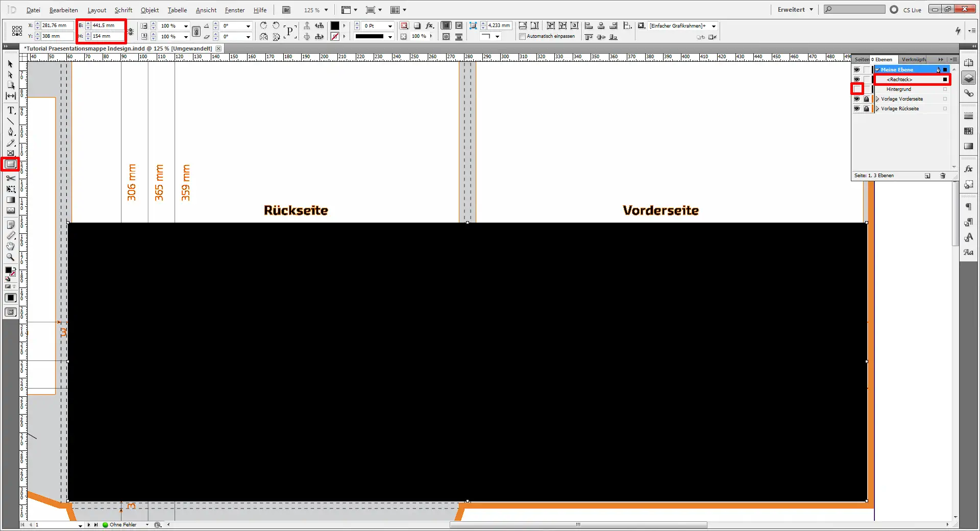Activate the Rectangle tool
The height and width of the screenshot is (531, 980).
(x=10, y=164)
